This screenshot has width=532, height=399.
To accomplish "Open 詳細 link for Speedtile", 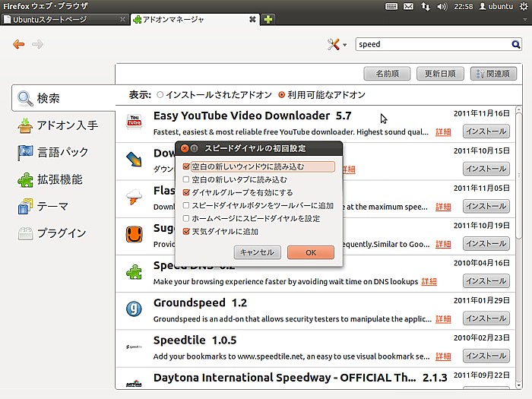I will pyautogui.click(x=443, y=356).
